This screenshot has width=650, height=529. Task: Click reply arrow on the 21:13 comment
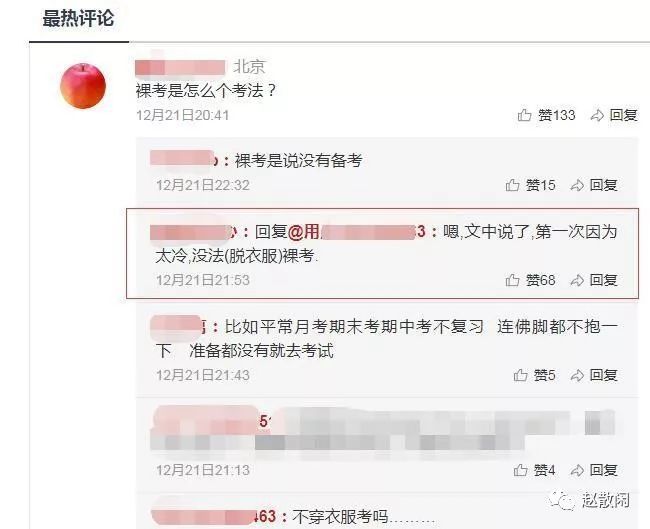point(577,470)
